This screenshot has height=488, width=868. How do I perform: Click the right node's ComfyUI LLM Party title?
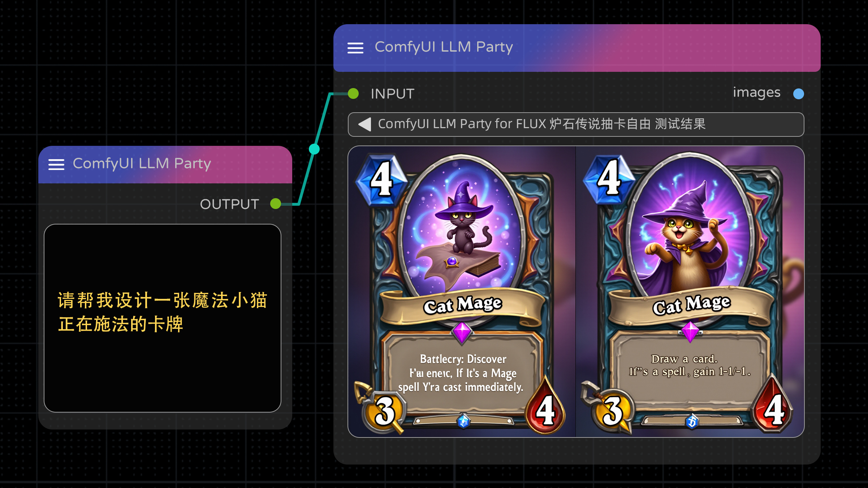(444, 47)
